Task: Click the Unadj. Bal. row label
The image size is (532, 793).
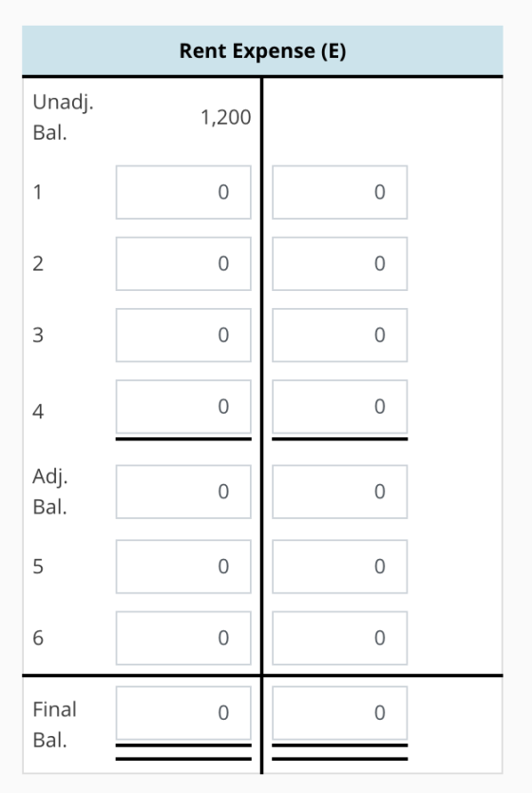Action: [x=63, y=117]
